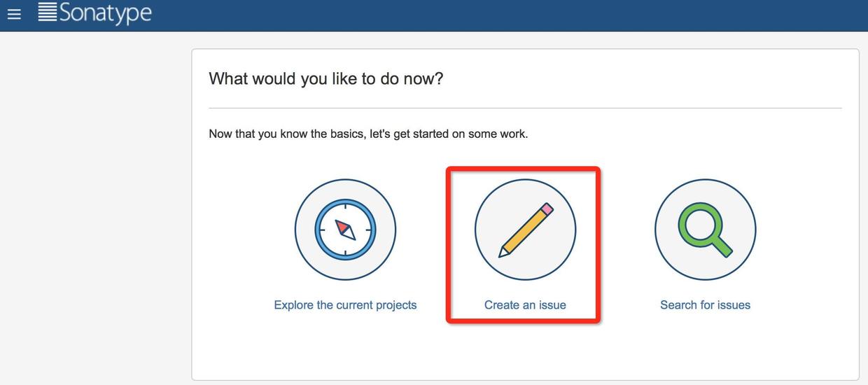The image size is (868, 385).
Task: Open the 'Search for issues' link
Action: click(x=705, y=305)
